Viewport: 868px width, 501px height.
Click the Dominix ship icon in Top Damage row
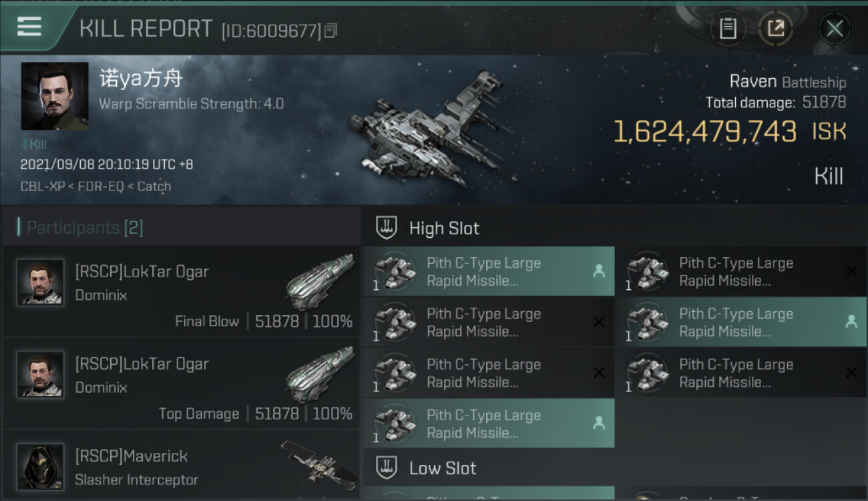tap(319, 374)
